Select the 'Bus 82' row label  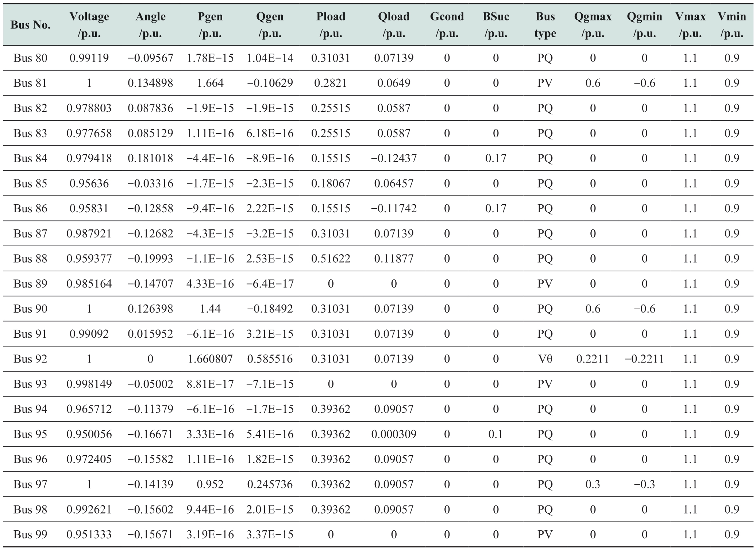click(30, 108)
